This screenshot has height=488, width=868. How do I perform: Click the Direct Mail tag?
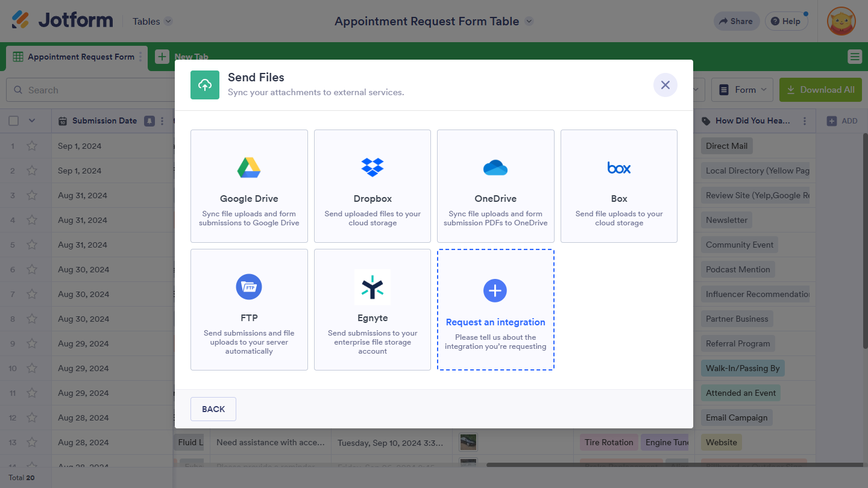click(x=726, y=146)
